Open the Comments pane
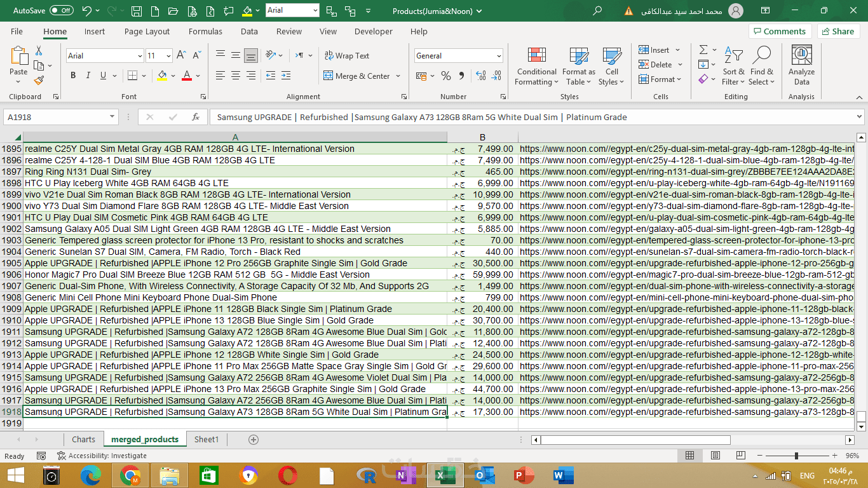 (780, 31)
